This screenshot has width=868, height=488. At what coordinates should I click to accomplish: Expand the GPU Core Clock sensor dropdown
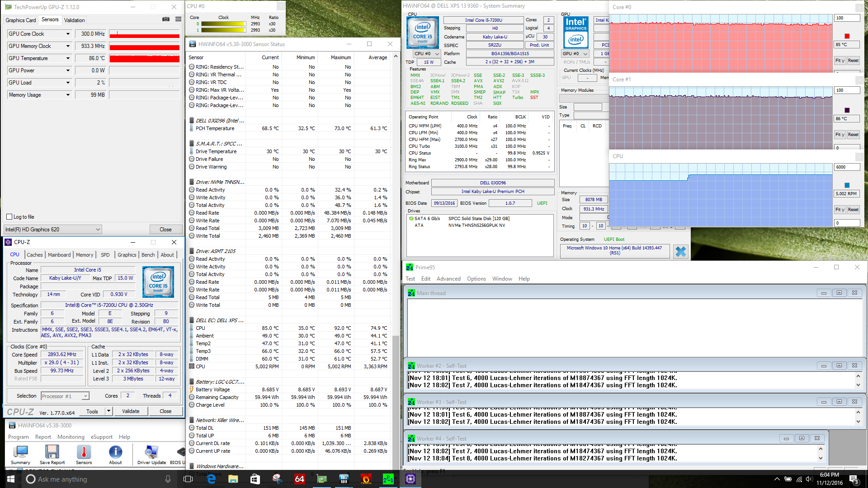(x=68, y=34)
